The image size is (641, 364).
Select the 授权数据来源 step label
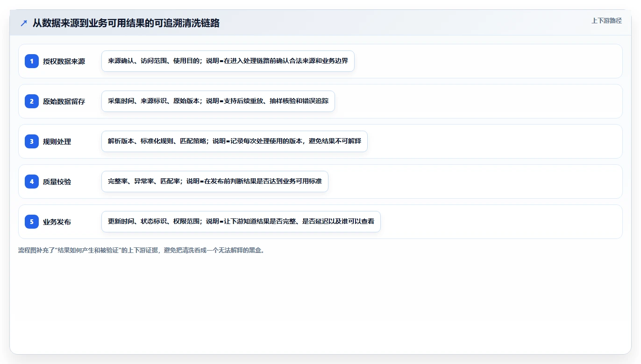64,61
